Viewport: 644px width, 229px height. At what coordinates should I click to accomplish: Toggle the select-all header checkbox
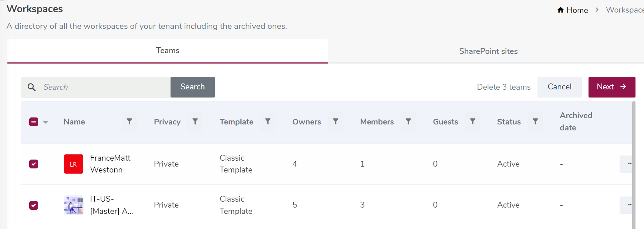pyautogui.click(x=34, y=122)
